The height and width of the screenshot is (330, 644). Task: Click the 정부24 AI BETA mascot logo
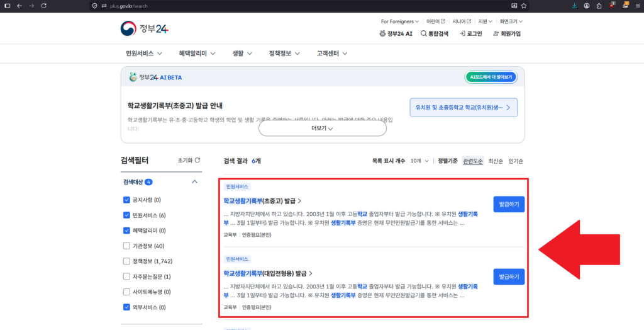point(155,77)
